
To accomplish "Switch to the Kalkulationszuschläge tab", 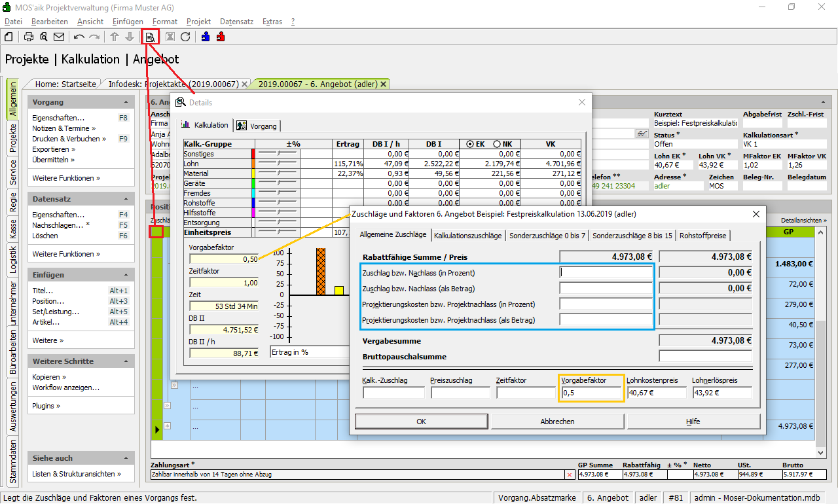I will tap(467, 235).
